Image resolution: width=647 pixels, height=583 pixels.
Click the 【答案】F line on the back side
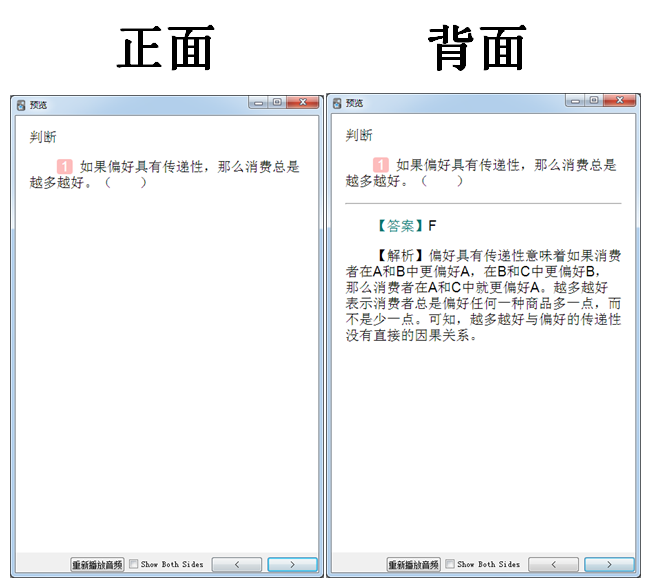click(x=405, y=226)
